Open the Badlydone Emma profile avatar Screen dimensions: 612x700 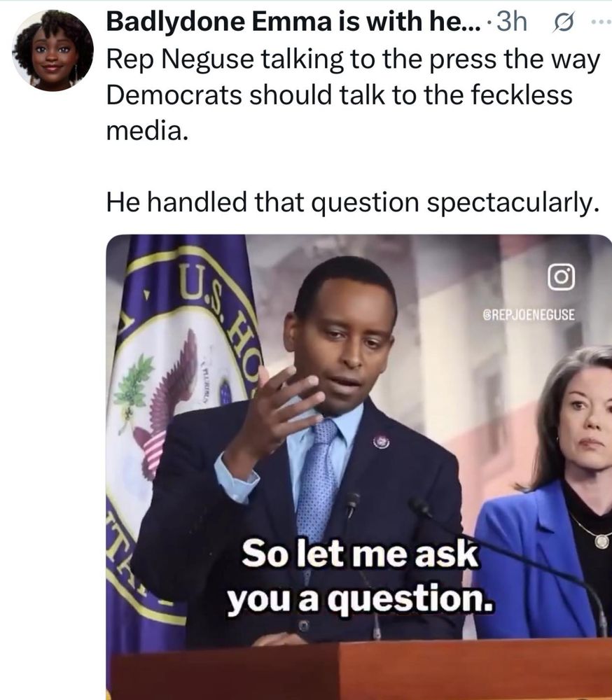[x=53, y=50]
